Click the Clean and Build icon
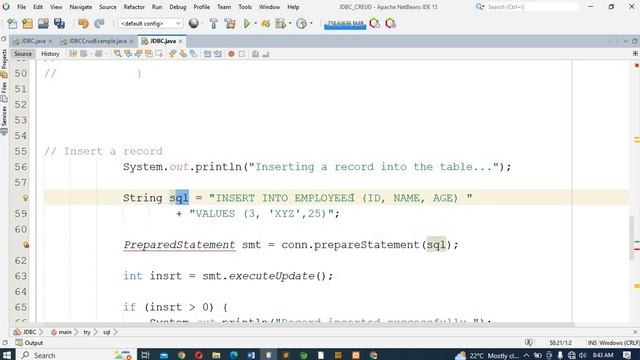Screen dimensions: 640x360 click(x=230, y=24)
